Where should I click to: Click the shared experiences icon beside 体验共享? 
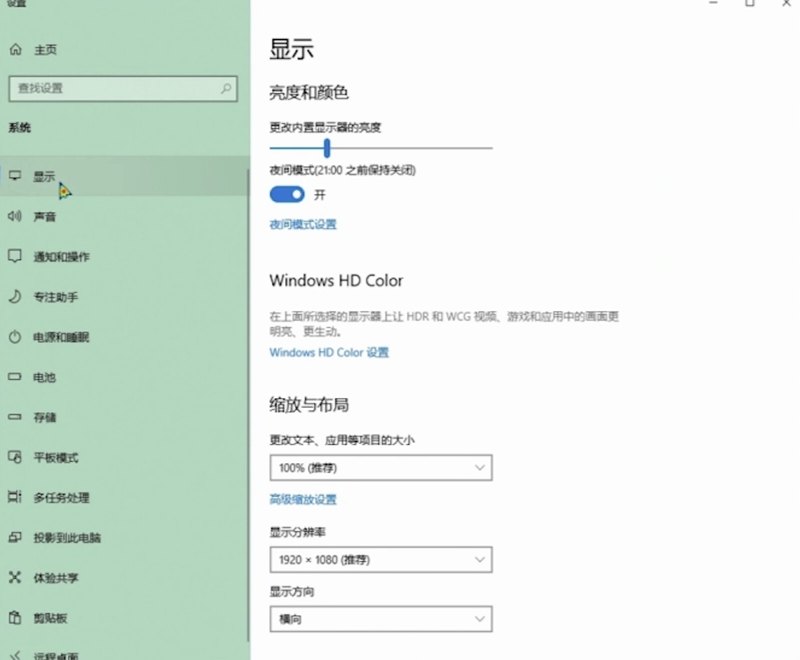click(15, 577)
